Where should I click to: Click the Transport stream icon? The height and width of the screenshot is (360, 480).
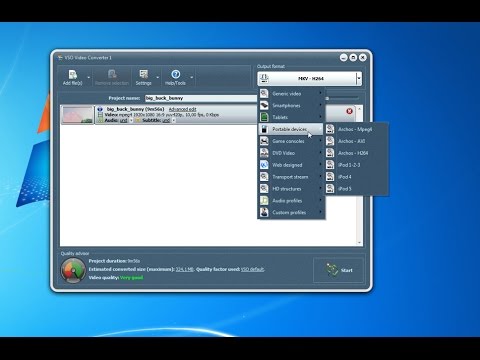pyautogui.click(x=264, y=177)
